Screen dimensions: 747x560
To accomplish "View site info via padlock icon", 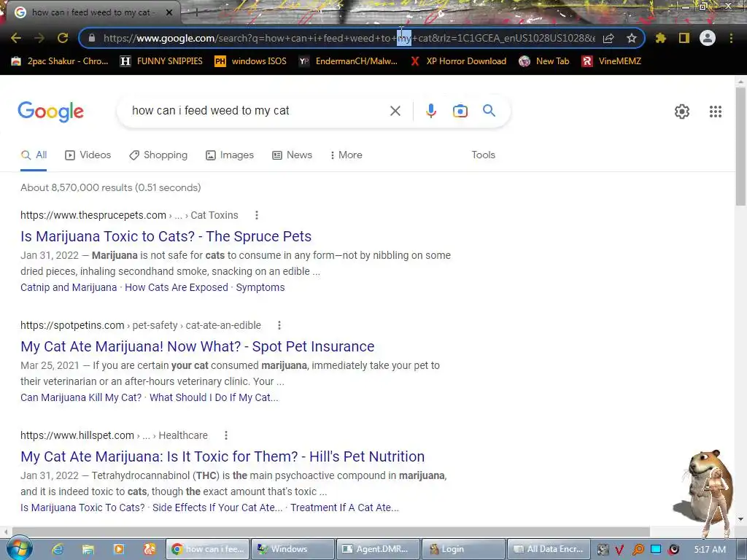I will [x=92, y=38].
